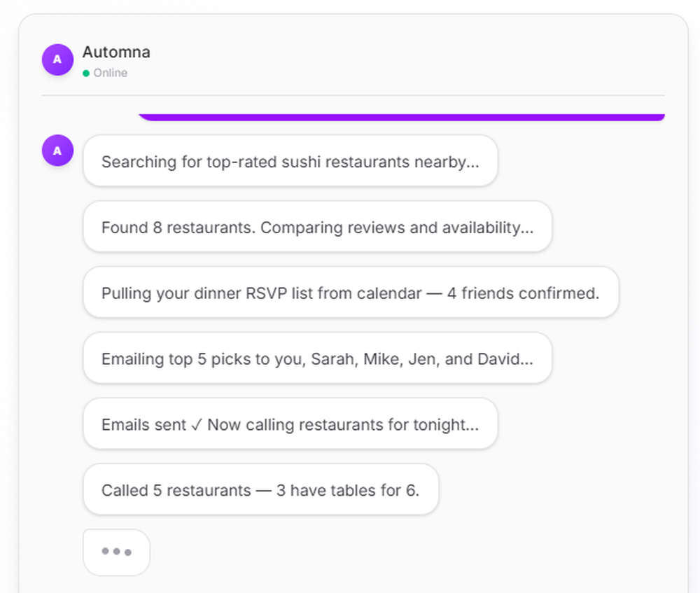Image resolution: width=700 pixels, height=593 pixels.
Task: Select the Automna header name
Action: click(x=116, y=52)
